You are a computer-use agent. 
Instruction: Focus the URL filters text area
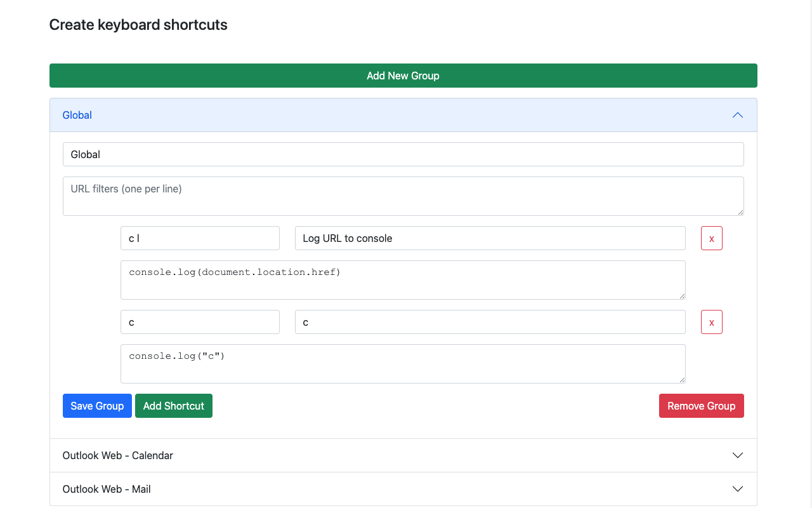coord(403,196)
